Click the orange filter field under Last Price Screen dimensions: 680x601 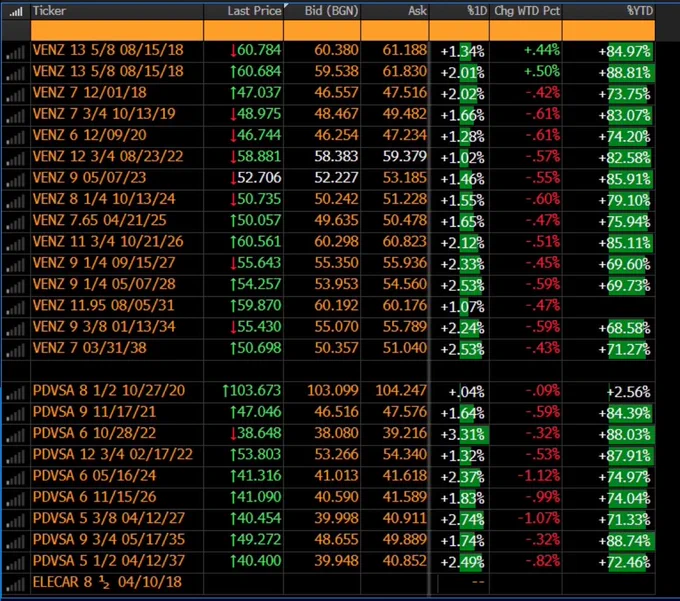pyautogui.click(x=243, y=30)
